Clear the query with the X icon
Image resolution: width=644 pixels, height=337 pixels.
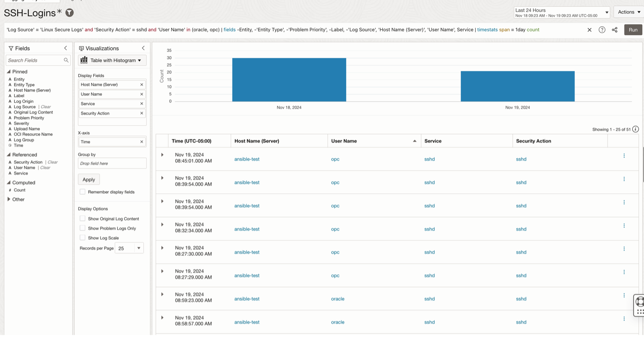[x=589, y=30]
